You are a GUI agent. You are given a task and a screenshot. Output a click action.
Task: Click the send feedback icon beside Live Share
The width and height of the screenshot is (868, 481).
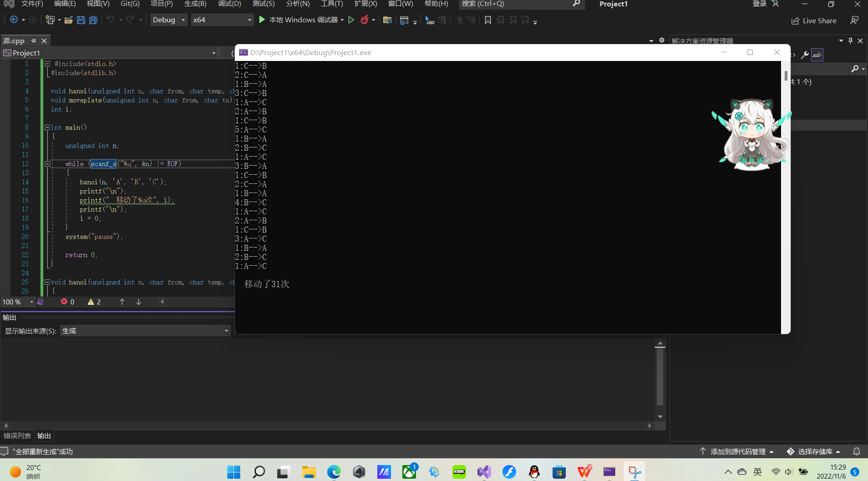[x=854, y=20]
